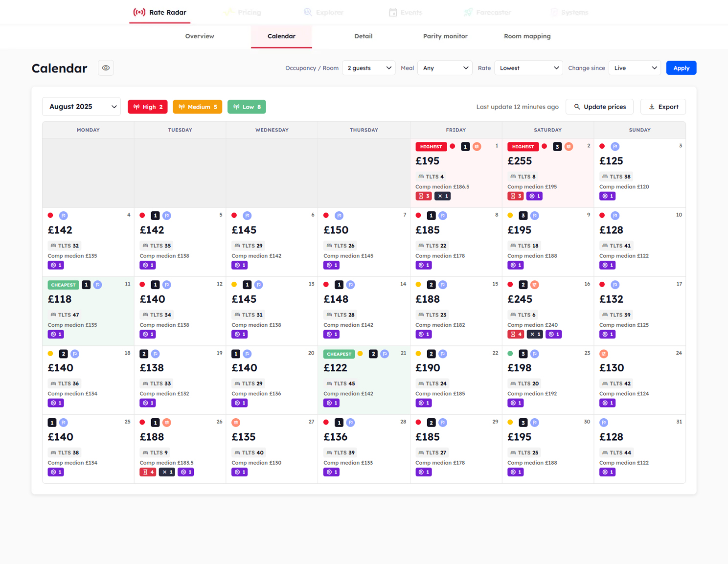
Task: Click the blue flag icon on August 25
Action: pyautogui.click(x=63, y=423)
